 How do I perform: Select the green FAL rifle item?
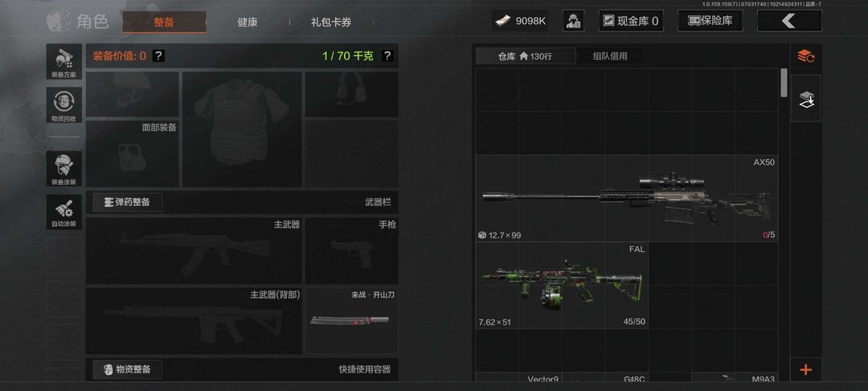(562, 286)
